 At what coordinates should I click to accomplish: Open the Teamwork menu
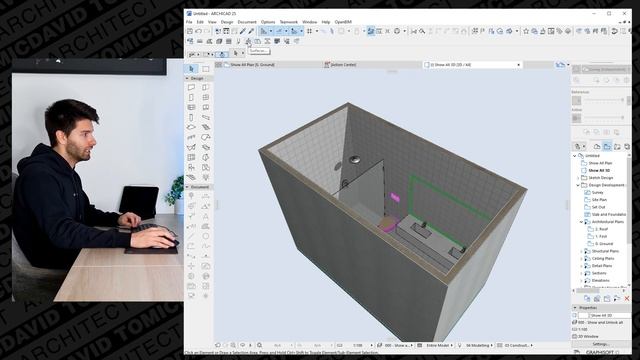tap(289, 22)
